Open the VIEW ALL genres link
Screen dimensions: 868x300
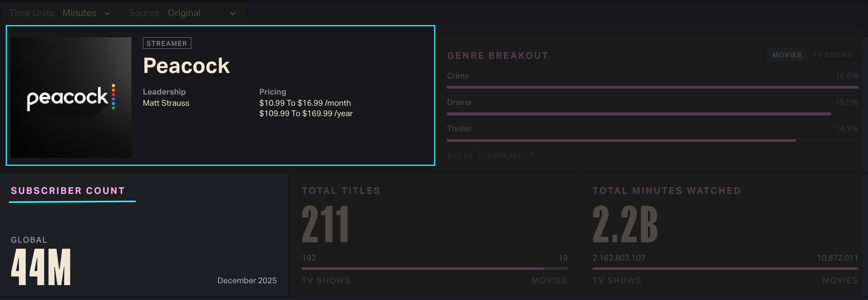(x=504, y=156)
